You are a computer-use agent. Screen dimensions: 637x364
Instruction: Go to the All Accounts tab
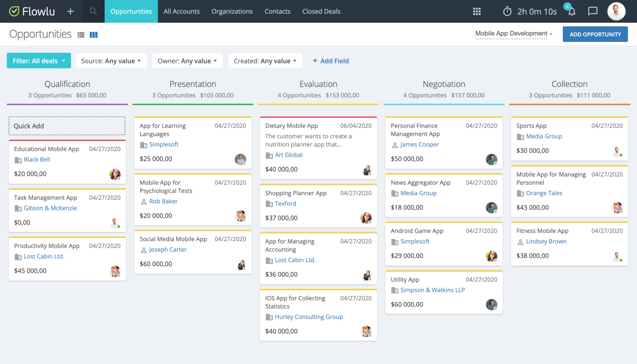coord(182,11)
